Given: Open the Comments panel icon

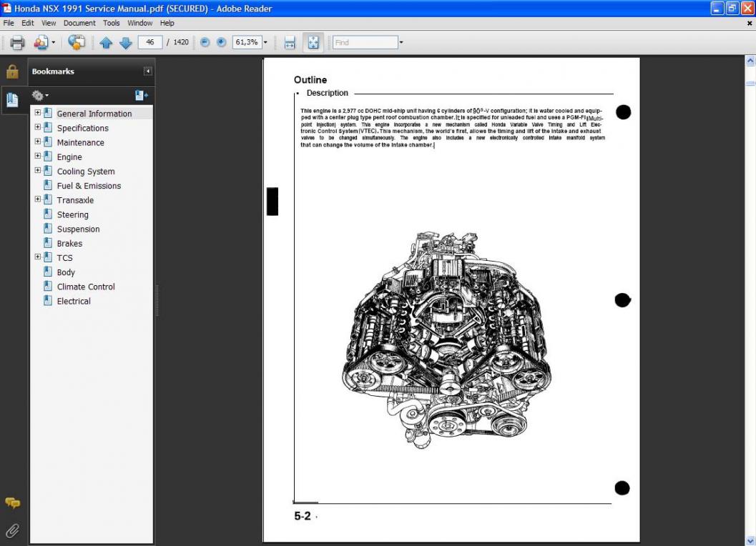Looking at the screenshot, I should pos(13,502).
